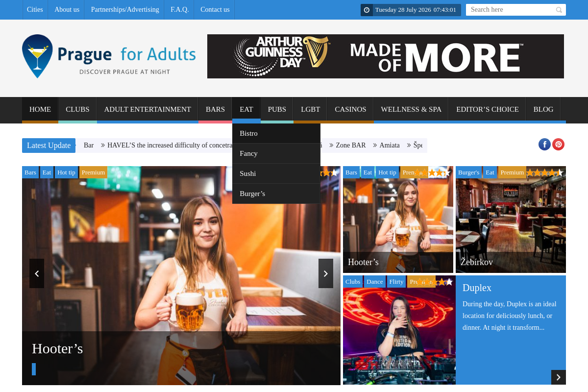
Task: Open the Zone BAR ticker link
Action: tap(351, 146)
